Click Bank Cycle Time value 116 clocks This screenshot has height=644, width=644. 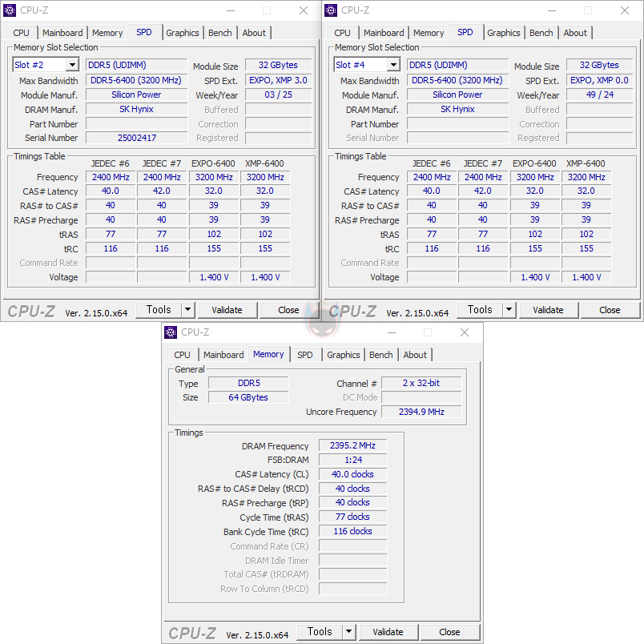point(352,532)
